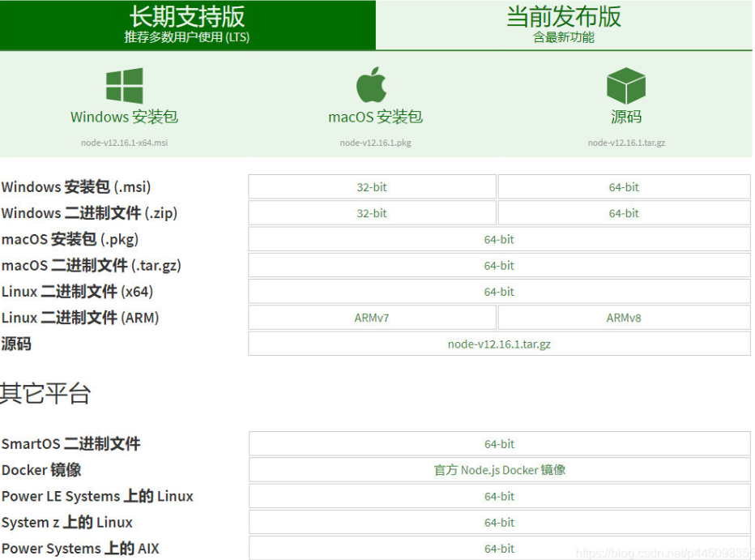The height and width of the screenshot is (560, 755).
Task: Download Linux on Power LE Systems 64-bit
Action: (x=499, y=496)
